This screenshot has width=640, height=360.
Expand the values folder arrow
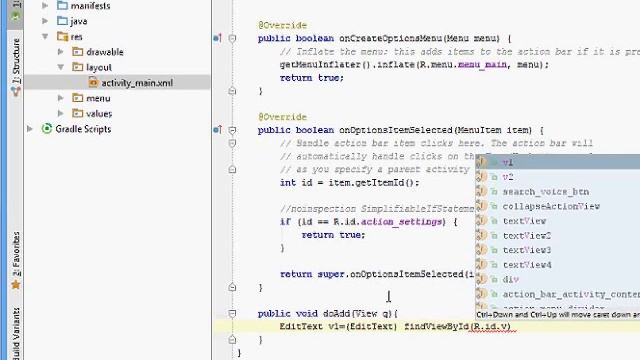point(60,113)
